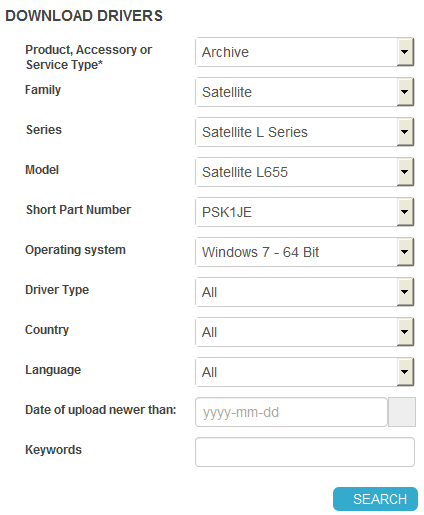
Task: Click the SEARCH button
Action: click(x=375, y=499)
